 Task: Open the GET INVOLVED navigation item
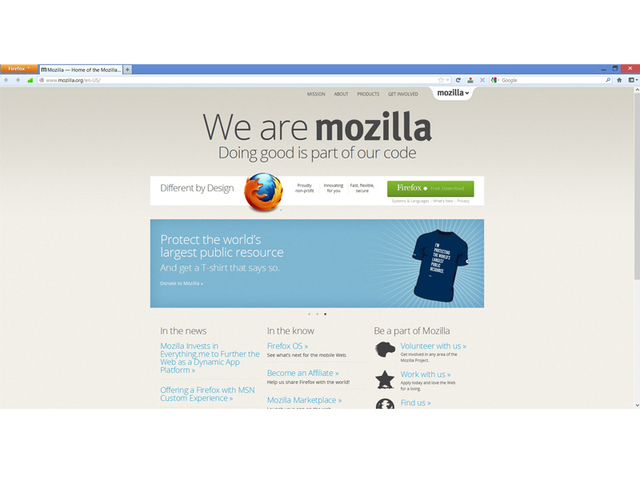click(x=403, y=94)
